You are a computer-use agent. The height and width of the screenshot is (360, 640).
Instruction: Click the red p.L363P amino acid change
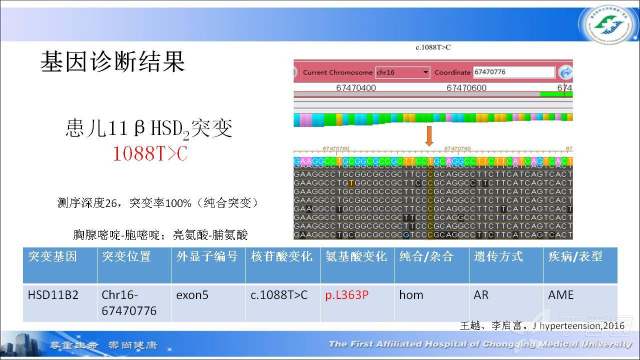[x=347, y=295]
